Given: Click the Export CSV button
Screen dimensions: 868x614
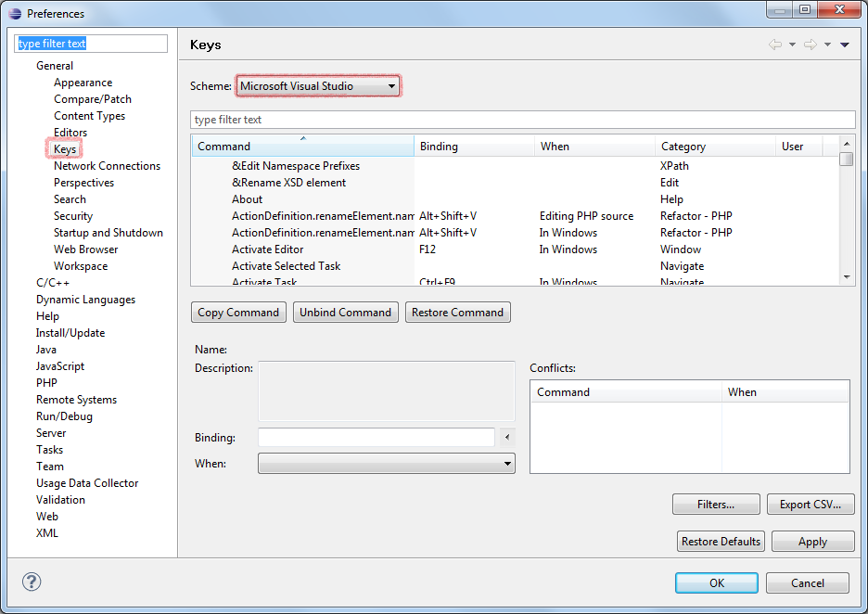Looking at the screenshot, I should tap(810, 505).
